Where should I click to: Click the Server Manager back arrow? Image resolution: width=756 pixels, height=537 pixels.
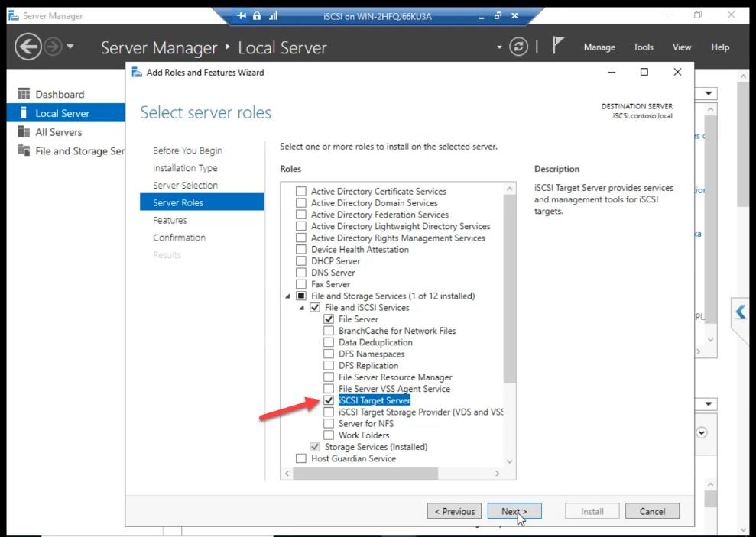point(28,47)
